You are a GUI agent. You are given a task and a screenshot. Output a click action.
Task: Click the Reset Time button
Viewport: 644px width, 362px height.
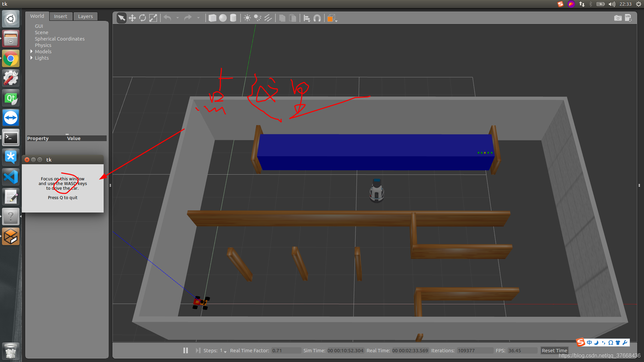point(554,351)
